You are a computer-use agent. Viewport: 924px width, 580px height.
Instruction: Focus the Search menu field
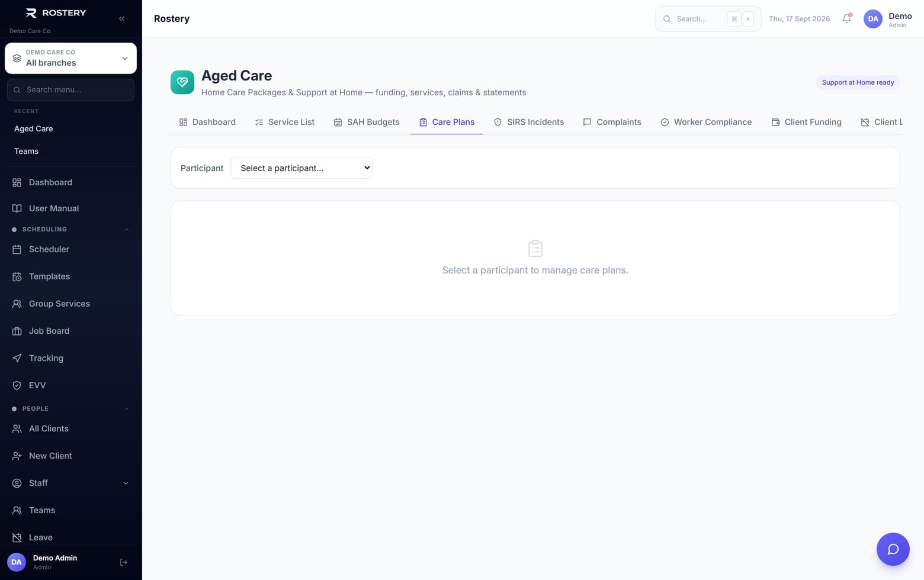click(x=70, y=90)
